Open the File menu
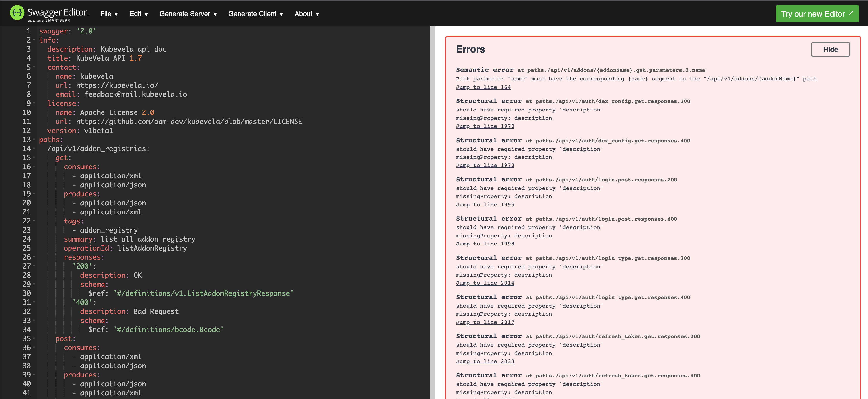 tap(109, 14)
